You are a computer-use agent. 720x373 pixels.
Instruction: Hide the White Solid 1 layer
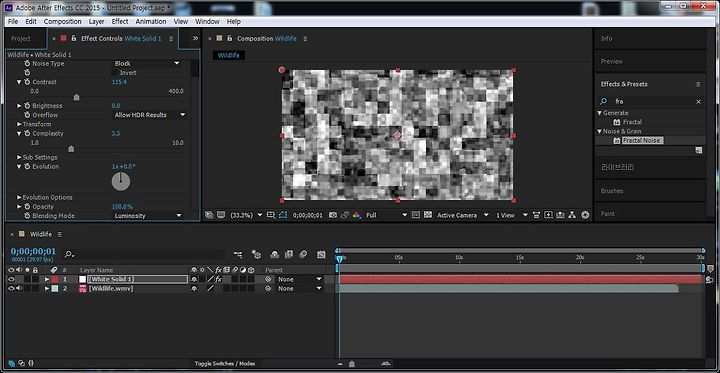pyautogui.click(x=11, y=279)
